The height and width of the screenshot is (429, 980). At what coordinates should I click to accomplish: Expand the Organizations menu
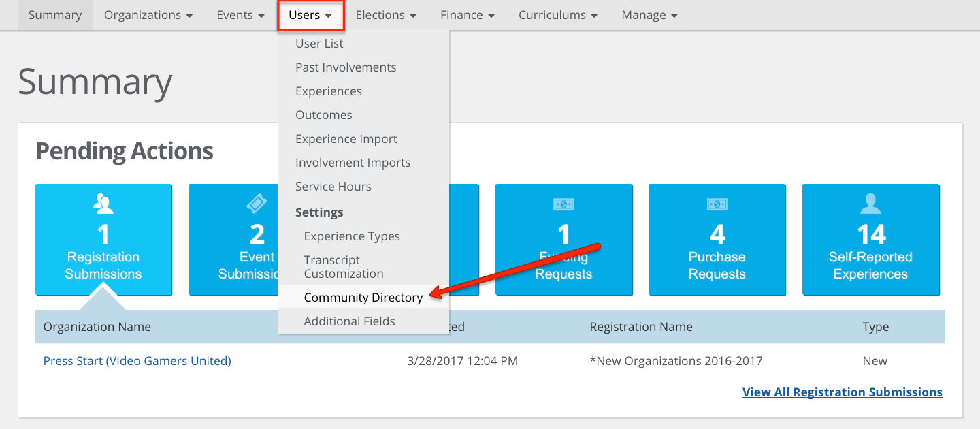tap(148, 15)
